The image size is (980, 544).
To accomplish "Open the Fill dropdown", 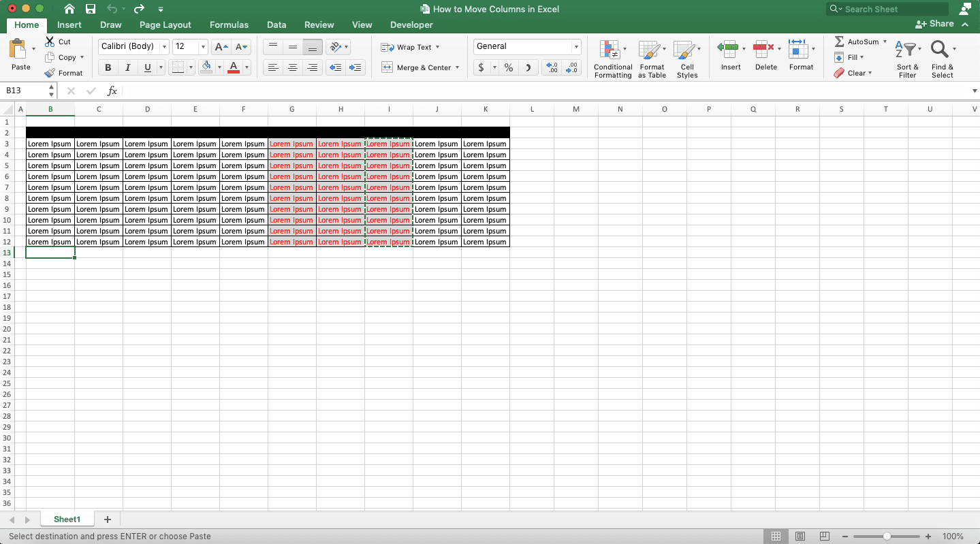I will coord(849,57).
